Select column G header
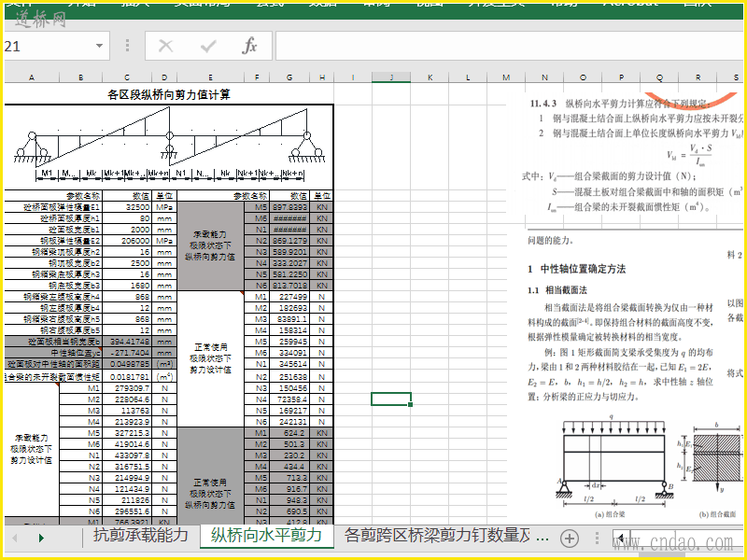The height and width of the screenshot is (560, 747). [x=289, y=77]
